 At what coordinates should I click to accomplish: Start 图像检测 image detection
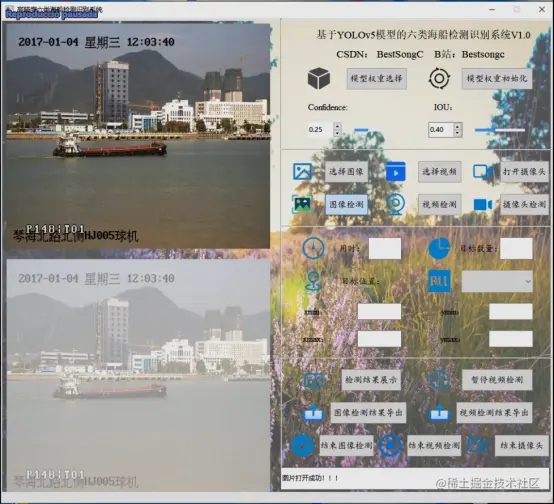click(346, 204)
